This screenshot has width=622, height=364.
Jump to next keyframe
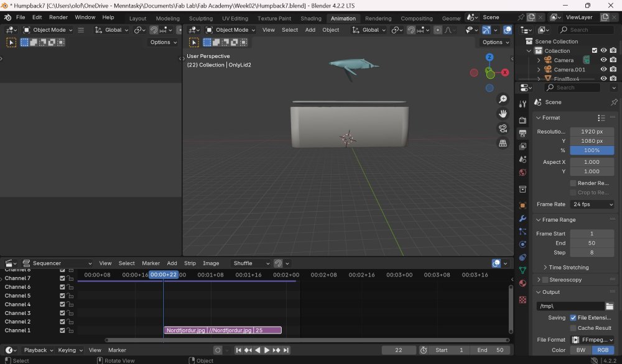click(x=277, y=350)
